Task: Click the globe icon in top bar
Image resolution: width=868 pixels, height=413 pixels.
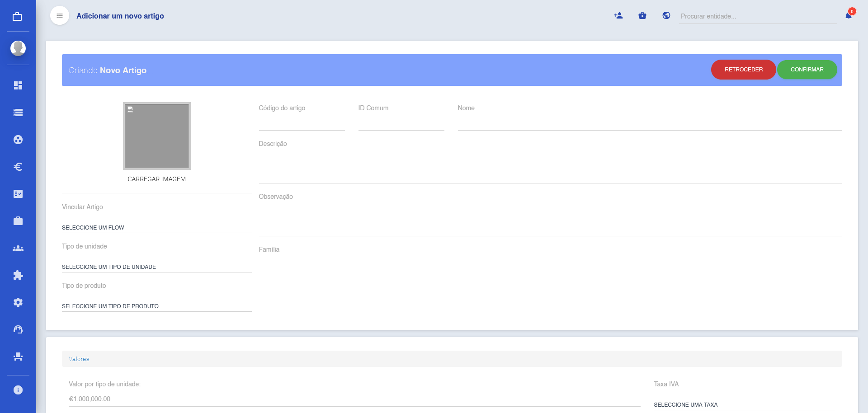Action: (666, 16)
